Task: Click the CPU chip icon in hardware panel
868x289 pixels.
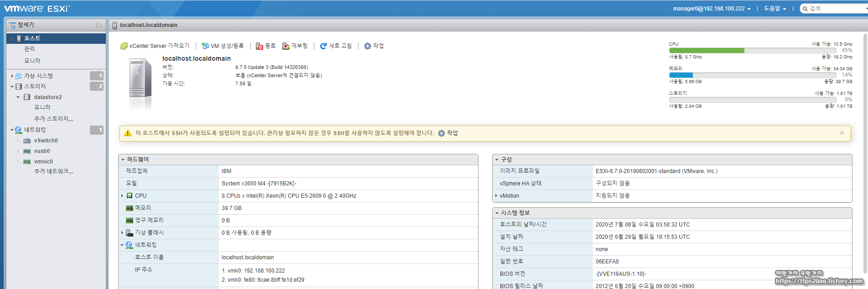Action: point(130,195)
